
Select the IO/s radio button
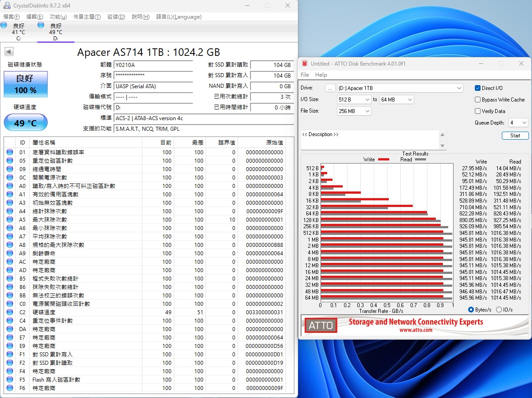pos(499,310)
